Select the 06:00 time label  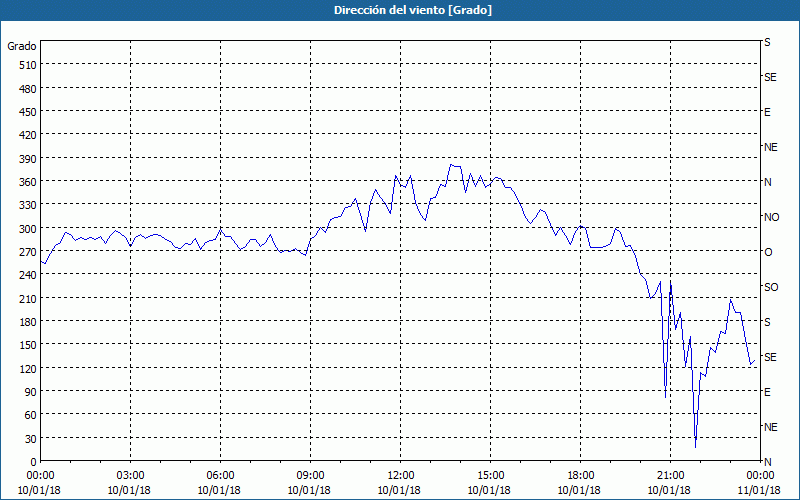point(220,476)
